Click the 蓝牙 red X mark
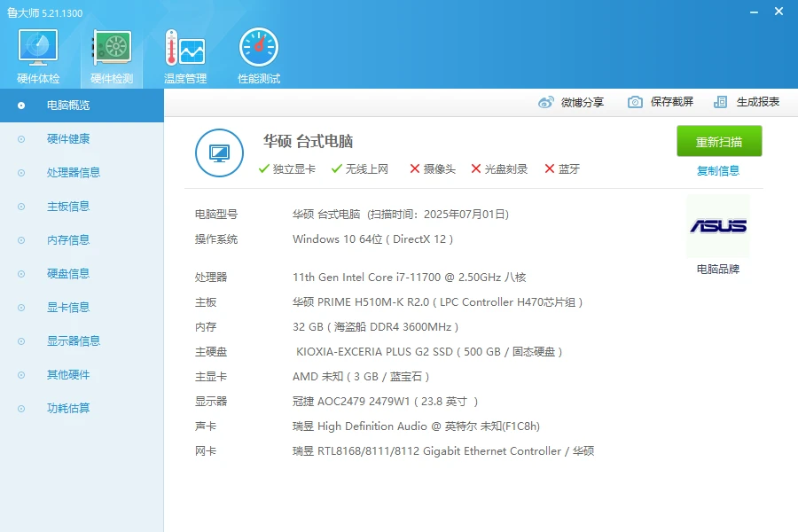The image size is (798, 532). [x=549, y=168]
